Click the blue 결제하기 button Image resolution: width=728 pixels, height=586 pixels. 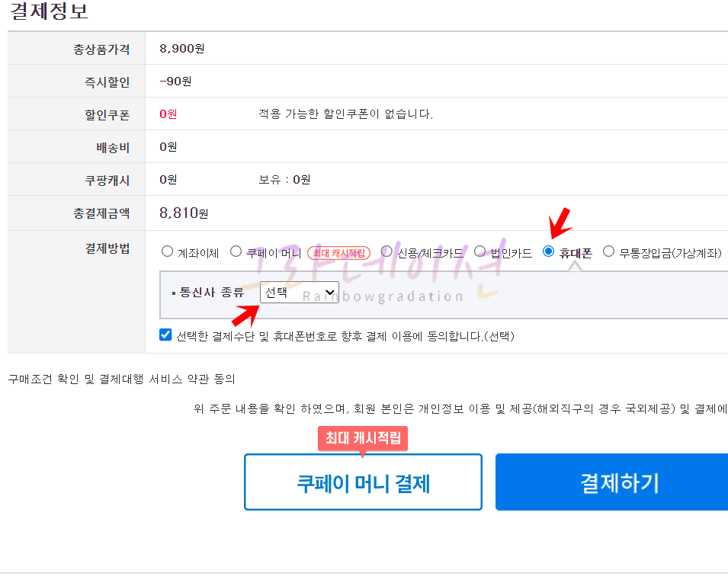[x=611, y=482]
